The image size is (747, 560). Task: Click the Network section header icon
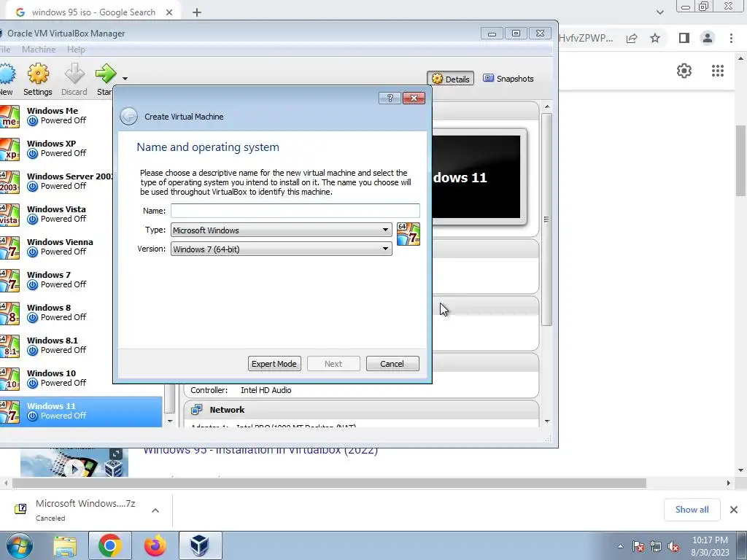click(196, 410)
